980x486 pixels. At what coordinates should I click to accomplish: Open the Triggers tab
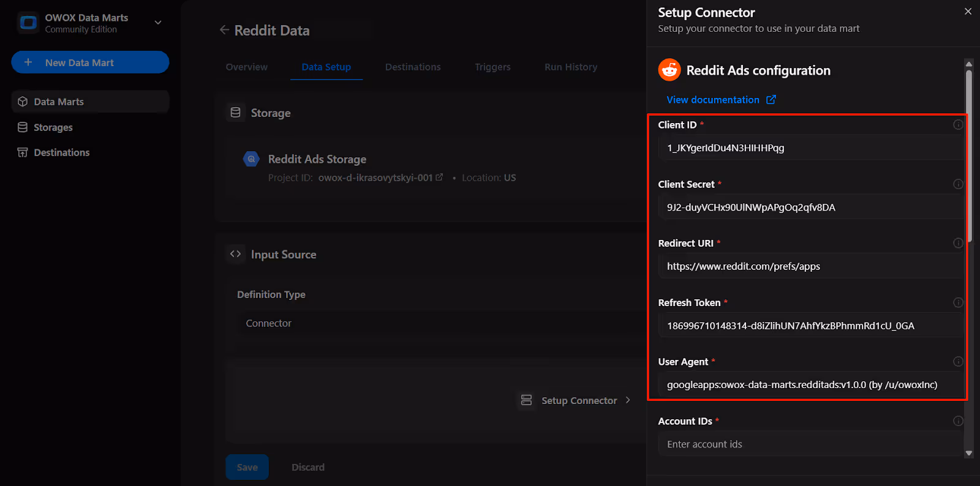pyautogui.click(x=492, y=67)
